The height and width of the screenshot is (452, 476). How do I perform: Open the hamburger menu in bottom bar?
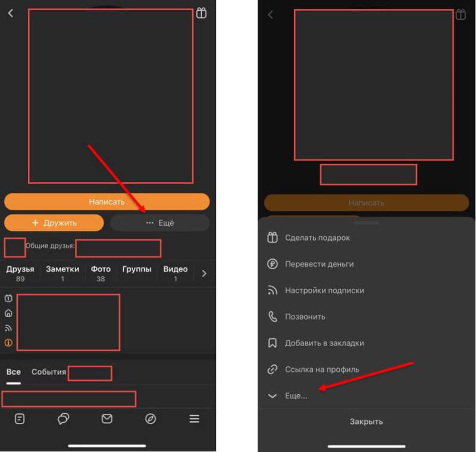click(194, 419)
